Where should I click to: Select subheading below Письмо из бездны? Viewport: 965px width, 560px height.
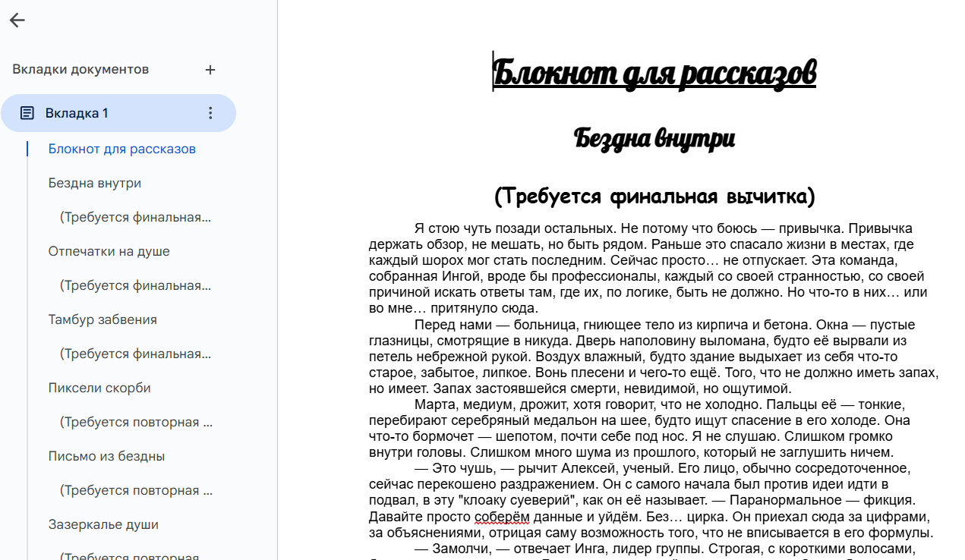click(135, 490)
